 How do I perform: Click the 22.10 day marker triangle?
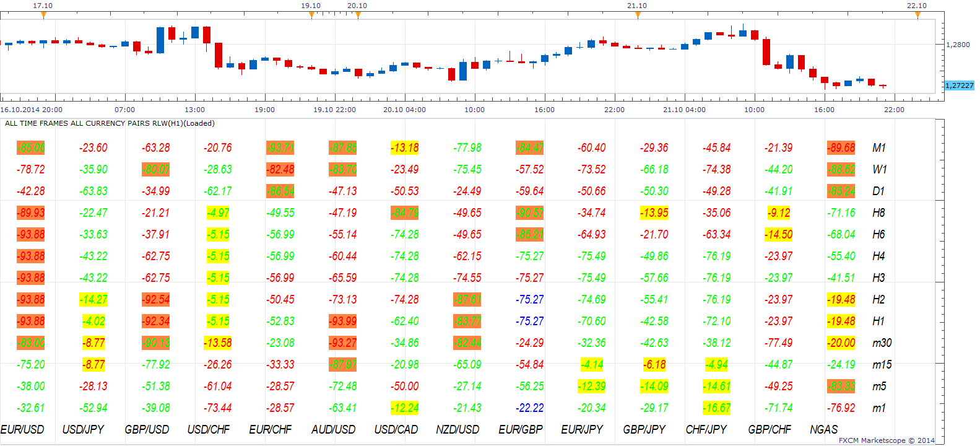point(917,15)
